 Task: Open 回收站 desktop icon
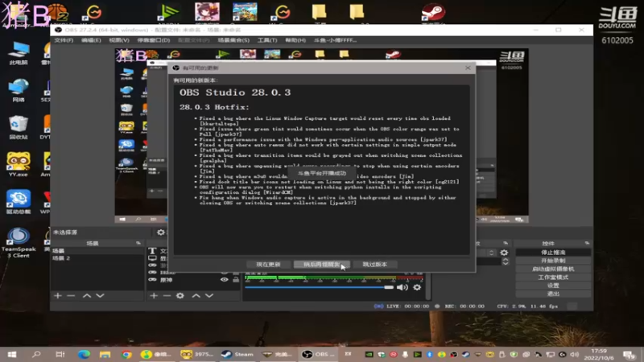(19, 128)
